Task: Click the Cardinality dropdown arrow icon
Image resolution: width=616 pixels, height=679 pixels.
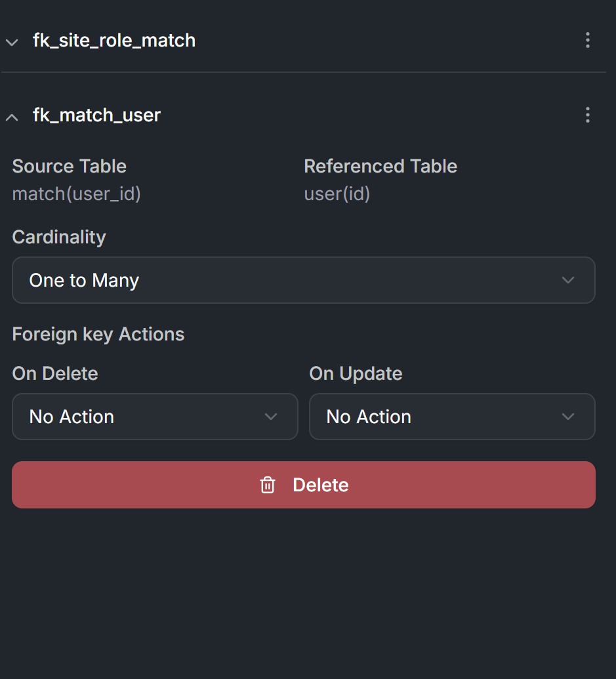Action: 568,280
